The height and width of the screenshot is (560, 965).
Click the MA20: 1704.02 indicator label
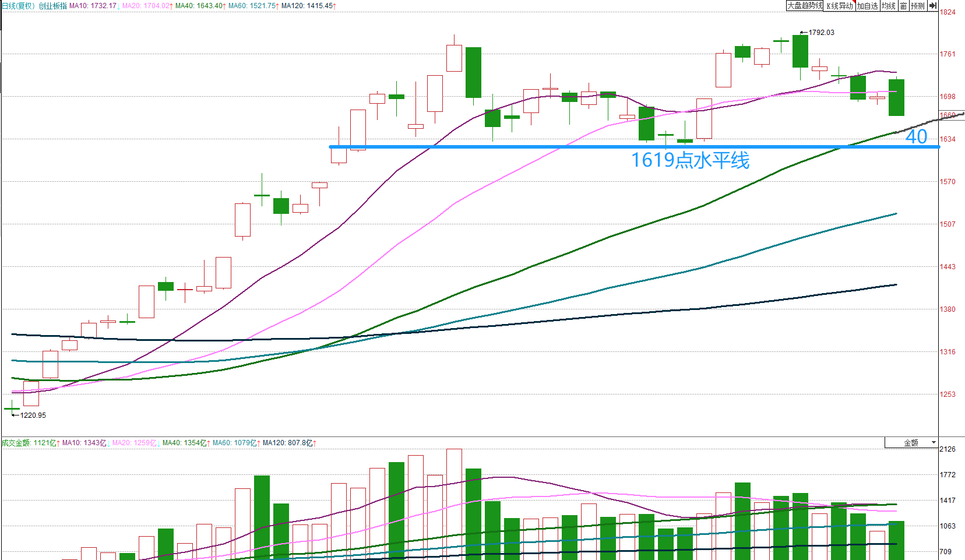pos(147,6)
